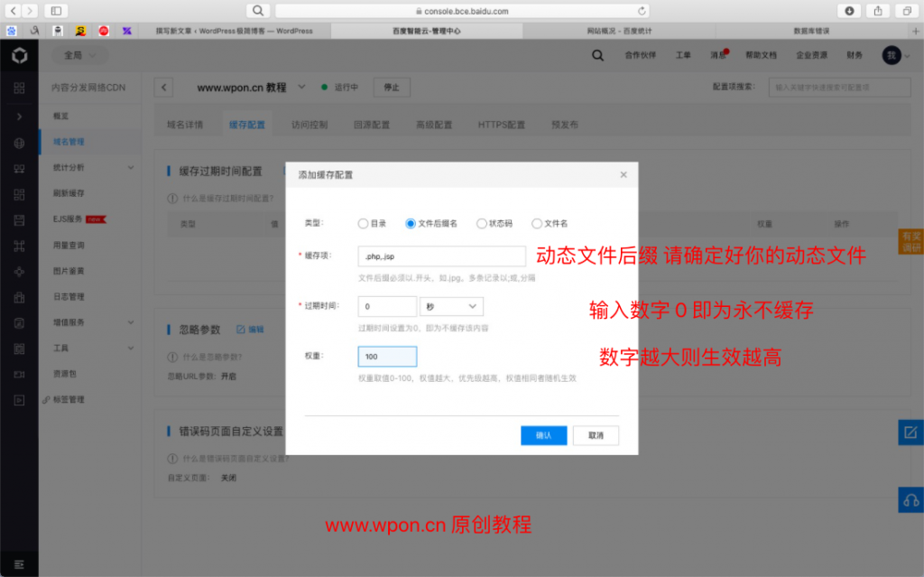The height and width of the screenshot is (577, 924).
Task: Select the 目录 radio button
Action: point(363,223)
